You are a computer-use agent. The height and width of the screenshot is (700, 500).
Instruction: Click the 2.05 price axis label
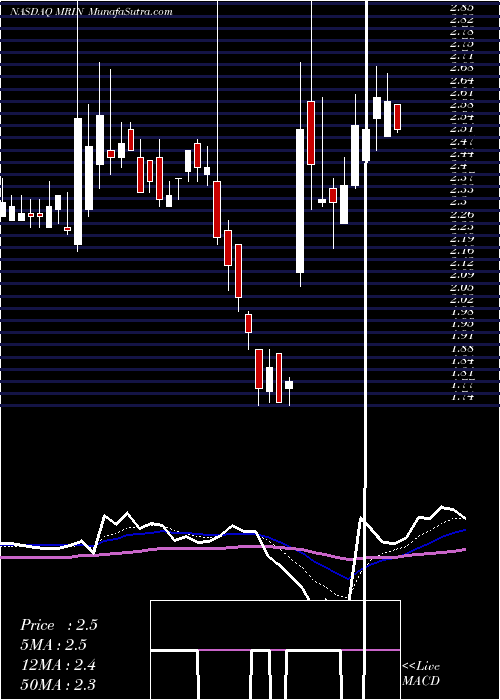[462, 287]
